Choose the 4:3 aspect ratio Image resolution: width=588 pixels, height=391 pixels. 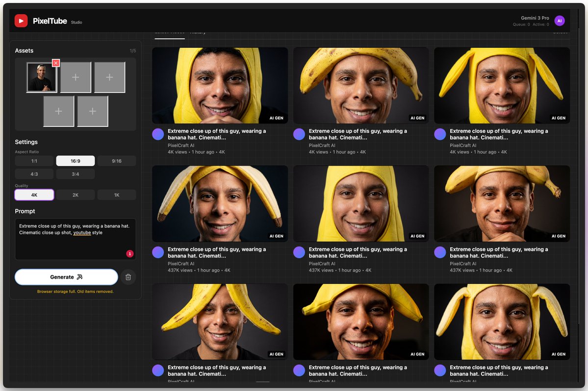[x=34, y=174]
